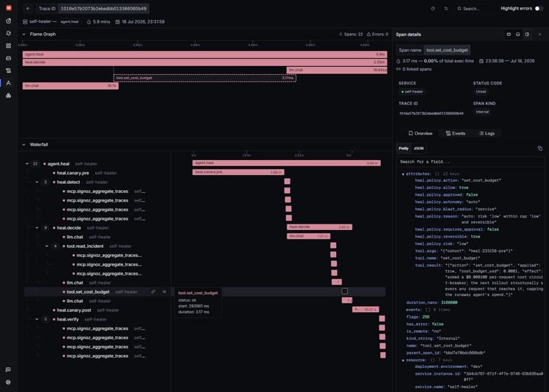The image size is (549, 392).
Task: Collapse the tool.read_incident span children
Action: click(x=47, y=246)
